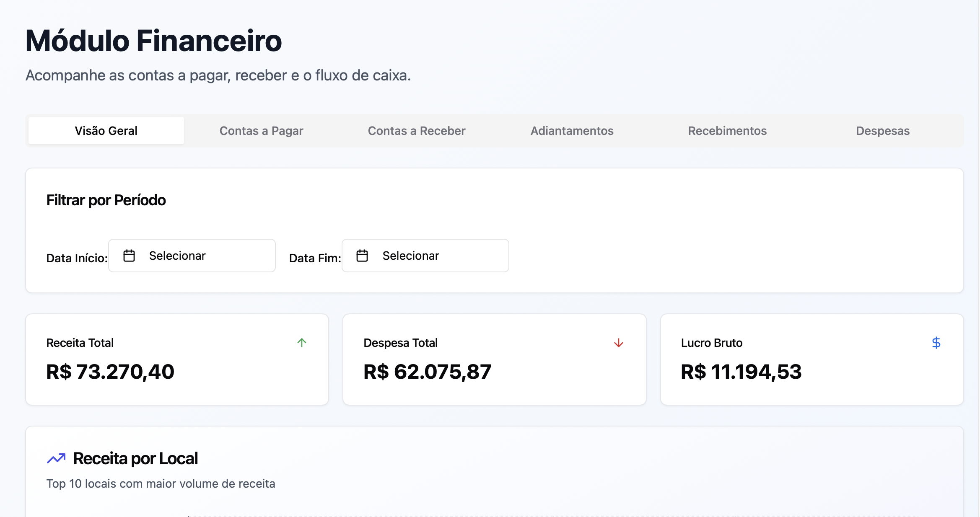Open the Data Fim date picker

[425, 256]
